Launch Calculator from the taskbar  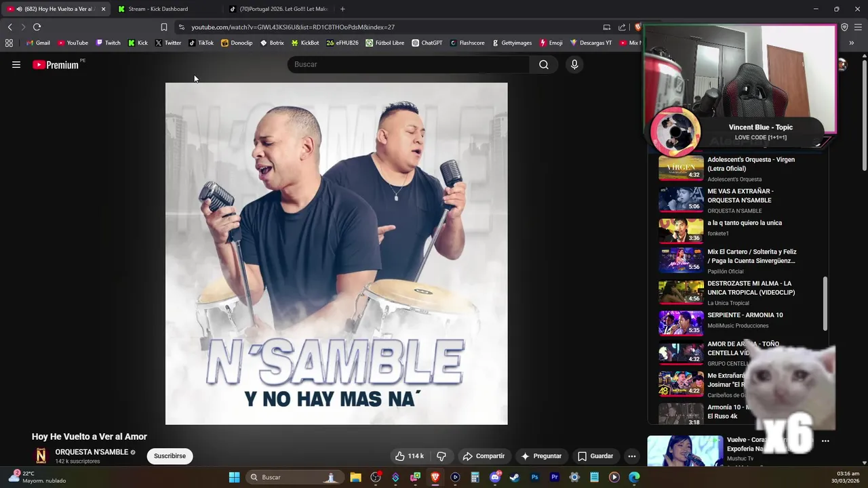pyautogui.click(x=475, y=477)
